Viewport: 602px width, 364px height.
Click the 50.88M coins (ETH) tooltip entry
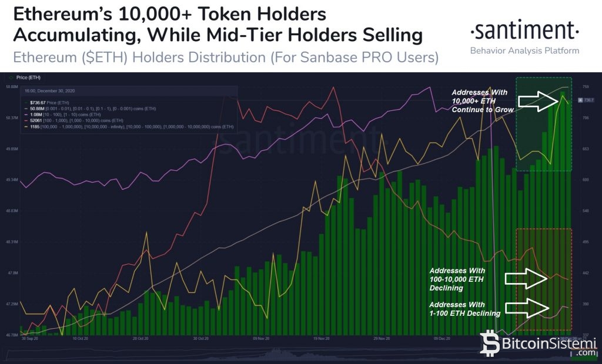click(x=88, y=108)
